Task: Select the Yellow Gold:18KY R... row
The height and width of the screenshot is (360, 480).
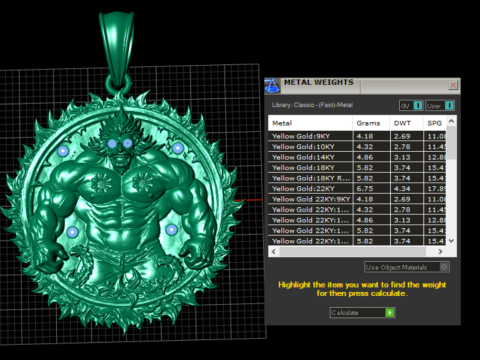Action: pos(357,178)
